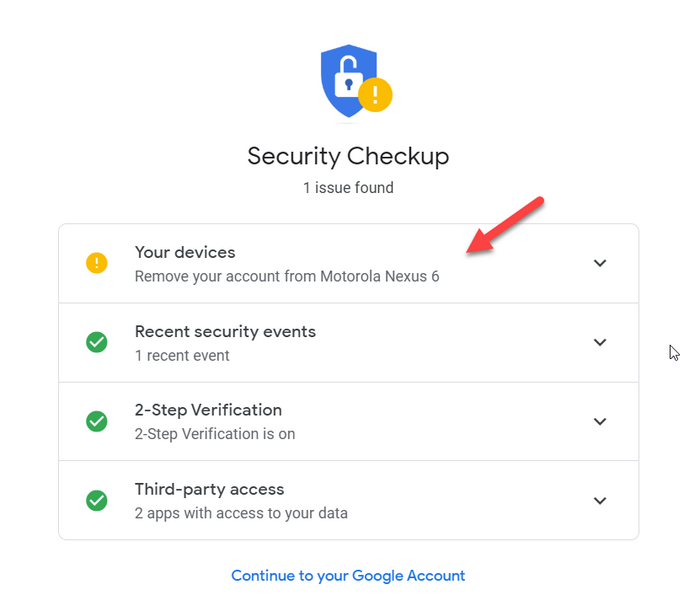Click the 2-Step Verification is on status
This screenshot has width=700, height=606.
(x=215, y=434)
